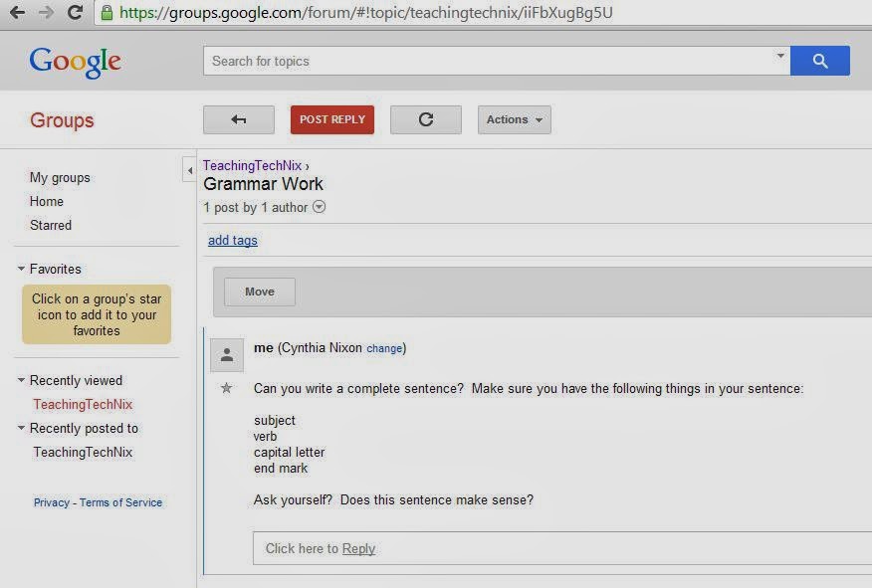
Task: Click the author avatar thumbnail
Action: [227, 354]
